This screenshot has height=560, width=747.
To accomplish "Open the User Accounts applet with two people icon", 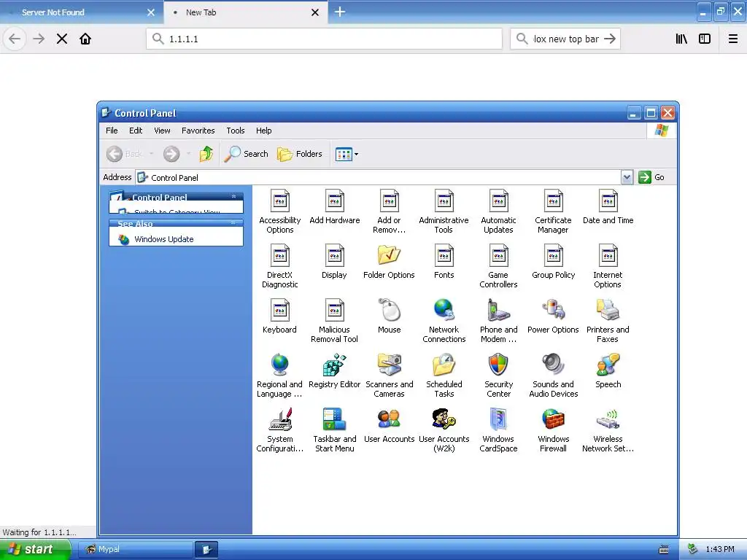I will pos(390,426).
